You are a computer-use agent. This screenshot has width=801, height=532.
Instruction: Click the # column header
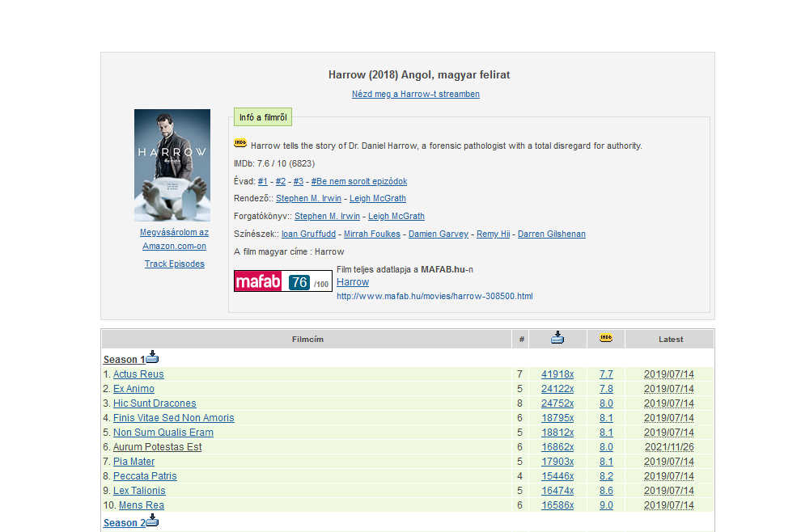click(521, 339)
